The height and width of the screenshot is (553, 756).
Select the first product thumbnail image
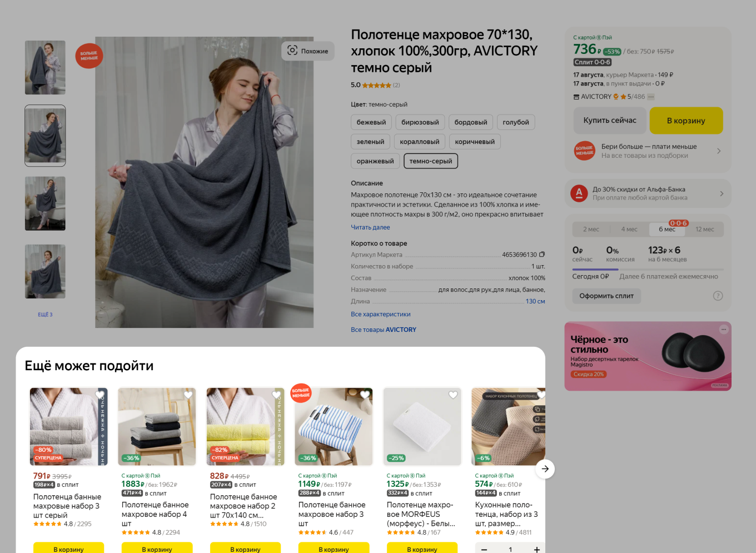[45, 67]
